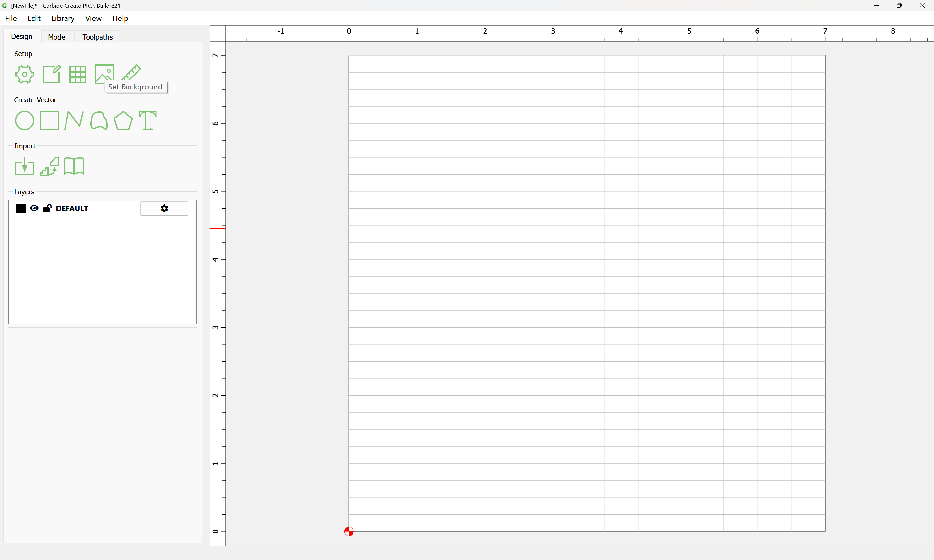Click the Set Background image icon

(x=104, y=74)
